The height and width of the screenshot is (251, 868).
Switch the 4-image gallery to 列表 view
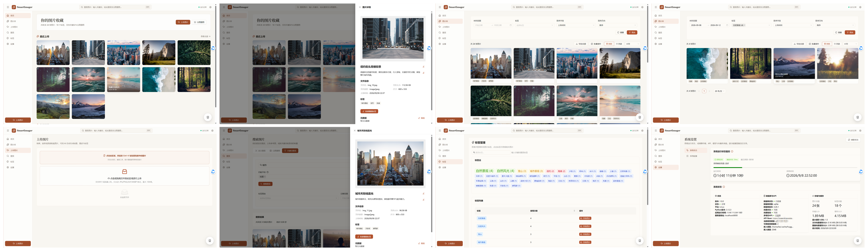(837, 44)
